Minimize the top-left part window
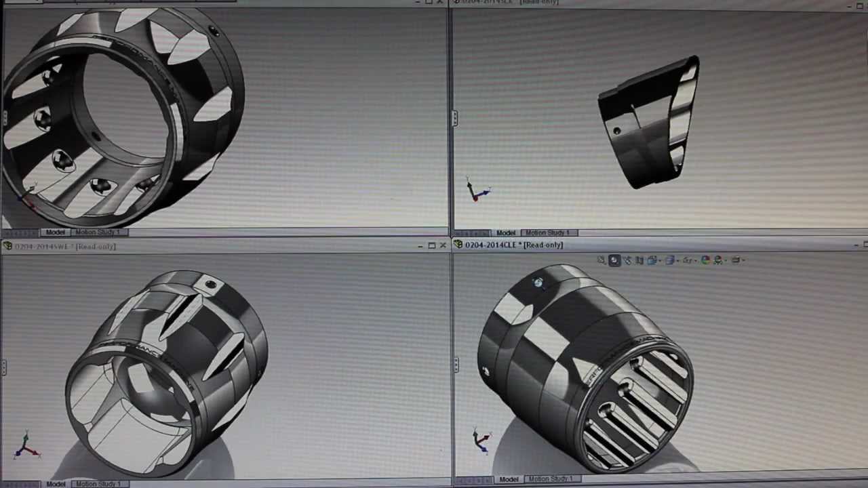This screenshot has width=868, height=488. point(418,2)
